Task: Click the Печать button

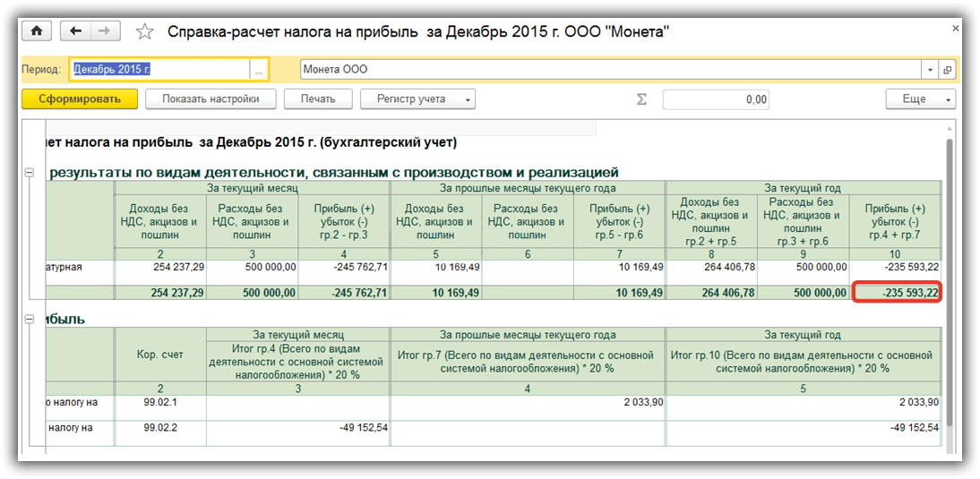Action: point(318,99)
